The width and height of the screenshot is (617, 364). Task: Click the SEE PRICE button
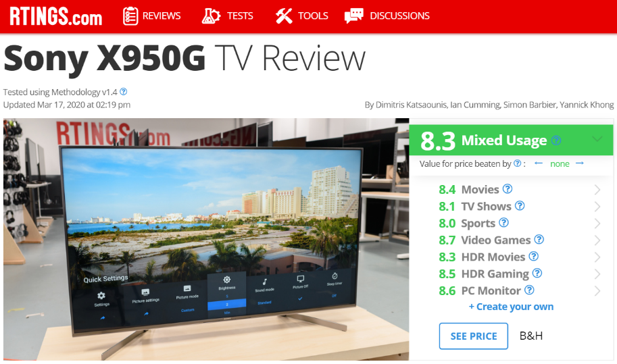(x=473, y=336)
